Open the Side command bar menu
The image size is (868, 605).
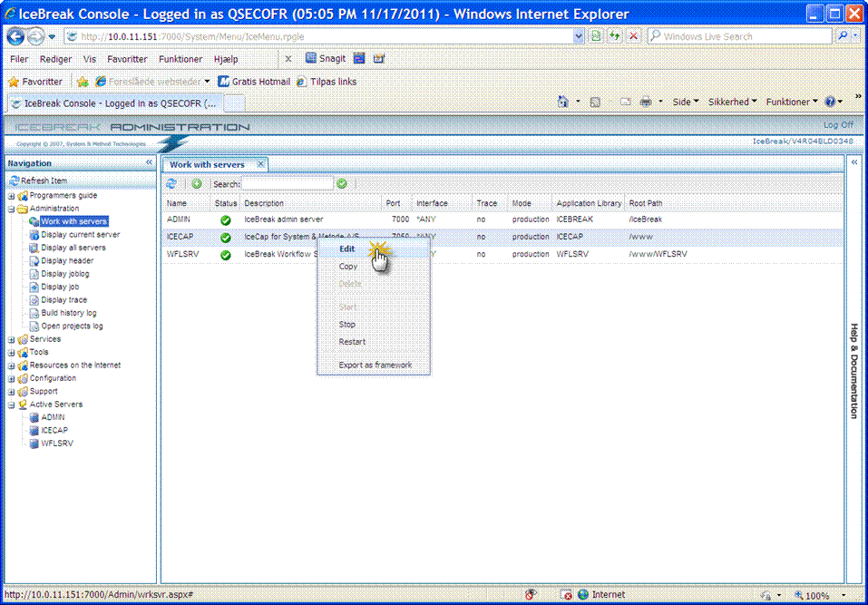686,102
